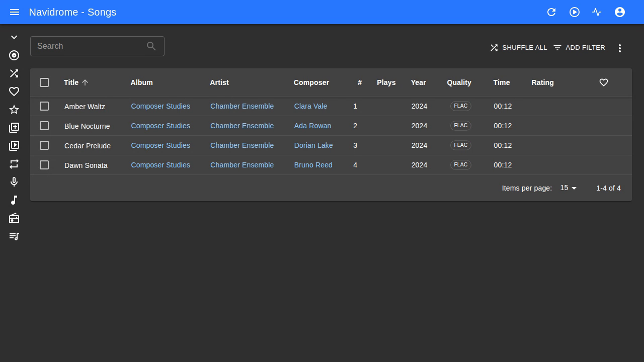Open Random albums shuffle icon in sidebar

click(x=14, y=73)
